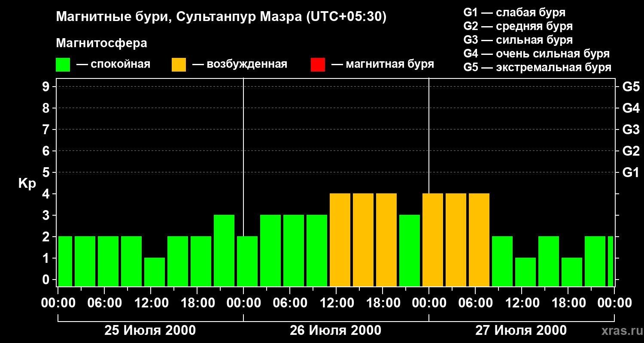Click the green "спокойная" legend swatch
This screenshot has height=343, width=644.
(63, 64)
